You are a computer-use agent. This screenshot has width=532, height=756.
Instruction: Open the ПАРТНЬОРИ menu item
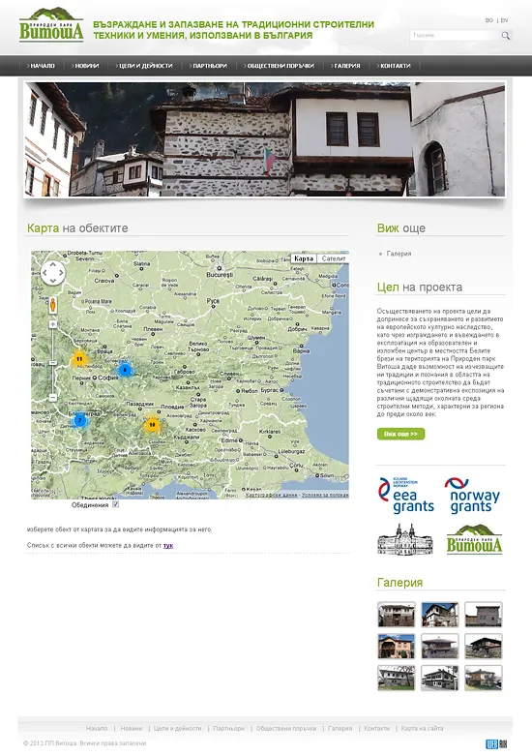(208, 66)
